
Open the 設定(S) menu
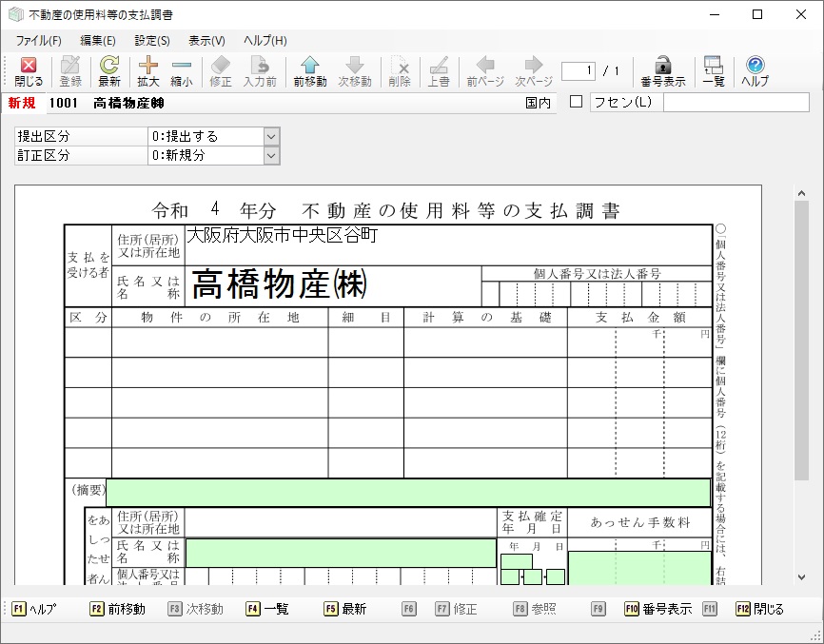pyautogui.click(x=152, y=41)
